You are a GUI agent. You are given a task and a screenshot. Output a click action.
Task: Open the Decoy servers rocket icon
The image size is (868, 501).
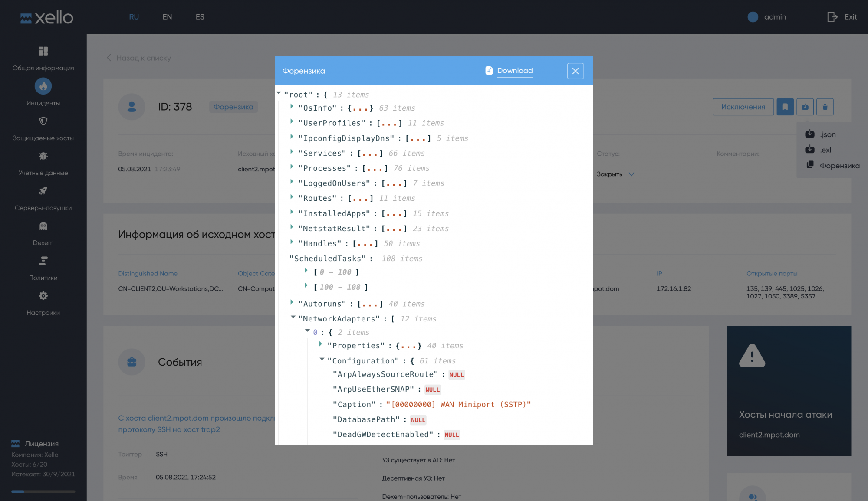point(43,191)
